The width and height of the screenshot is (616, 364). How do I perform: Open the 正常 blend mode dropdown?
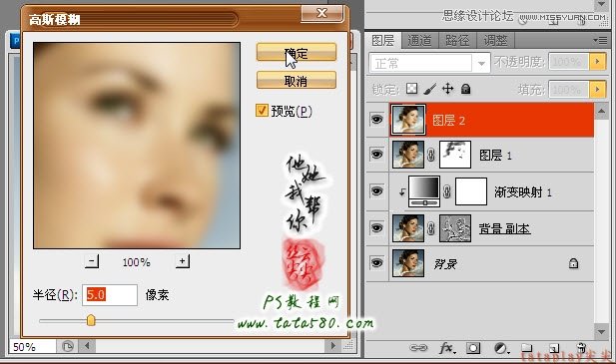(429, 63)
